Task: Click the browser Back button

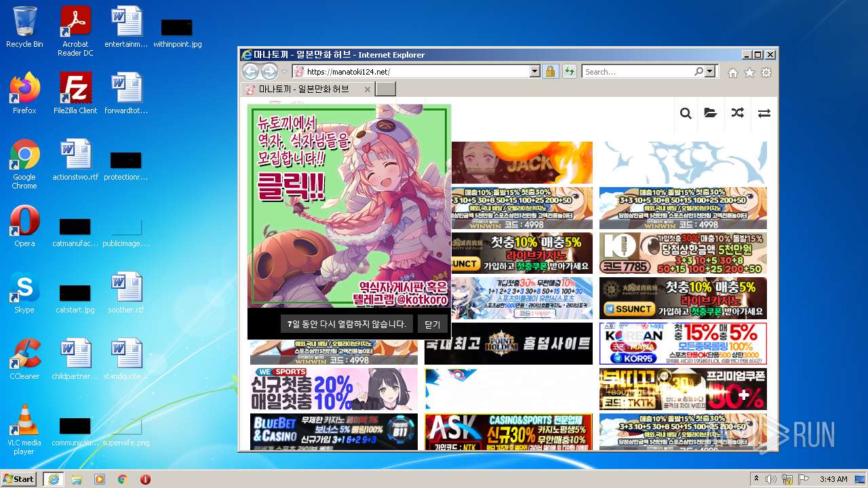Action: pyautogui.click(x=250, y=71)
